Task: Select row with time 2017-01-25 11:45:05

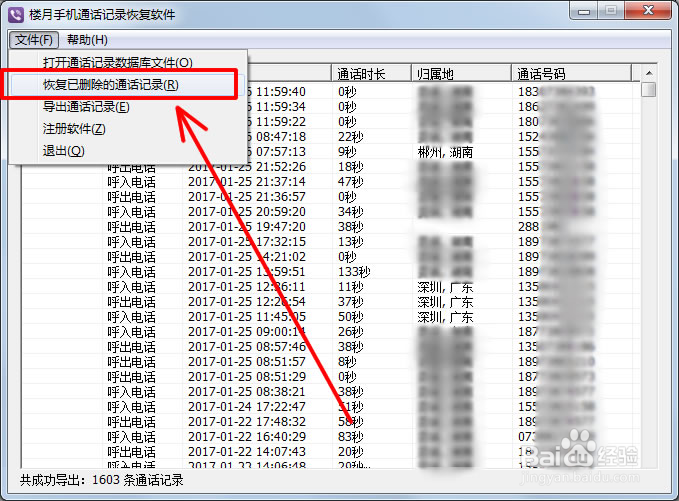Action: (x=331, y=317)
